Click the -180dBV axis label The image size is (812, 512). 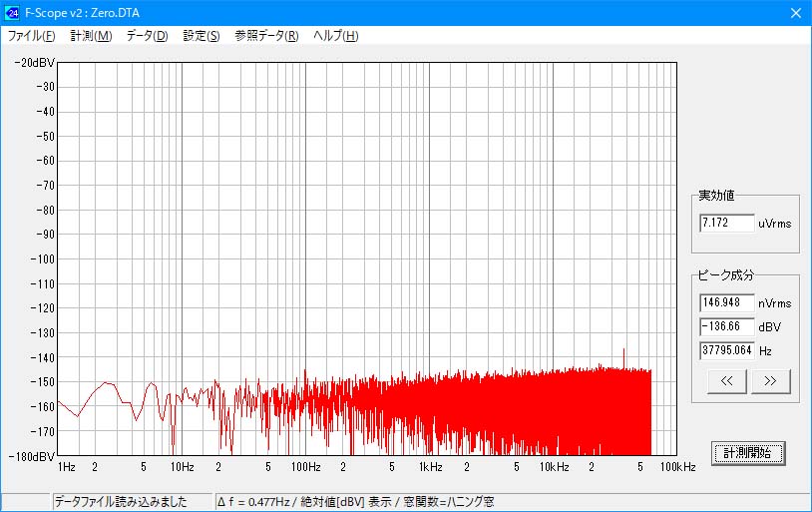point(32,456)
